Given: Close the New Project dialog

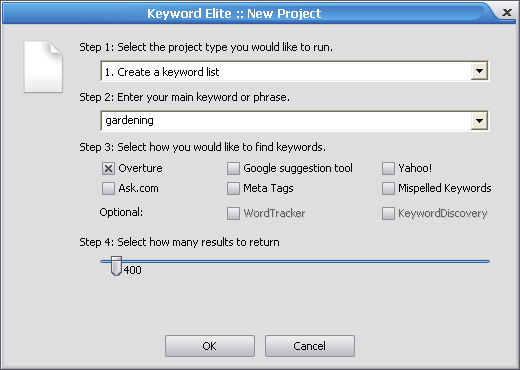Looking at the screenshot, I should (x=507, y=12).
